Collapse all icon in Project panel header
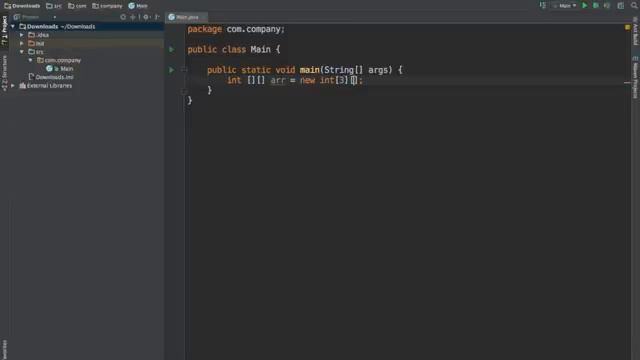Viewport: 640px width, 360px height. click(x=133, y=17)
